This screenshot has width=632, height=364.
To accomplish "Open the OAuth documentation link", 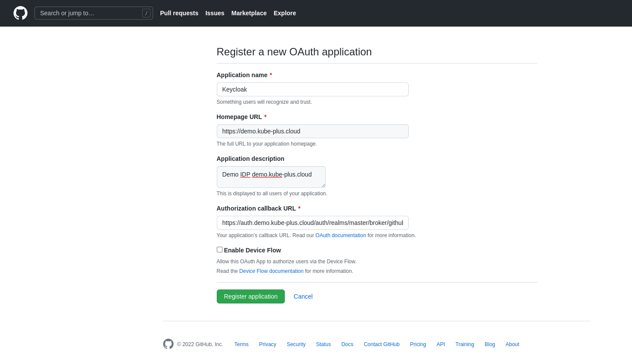I will (341, 235).
